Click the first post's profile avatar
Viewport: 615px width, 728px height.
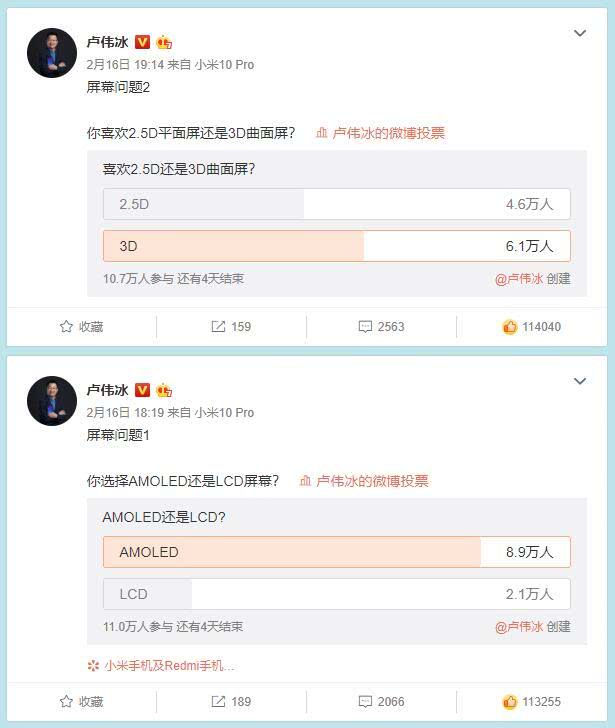(52, 52)
